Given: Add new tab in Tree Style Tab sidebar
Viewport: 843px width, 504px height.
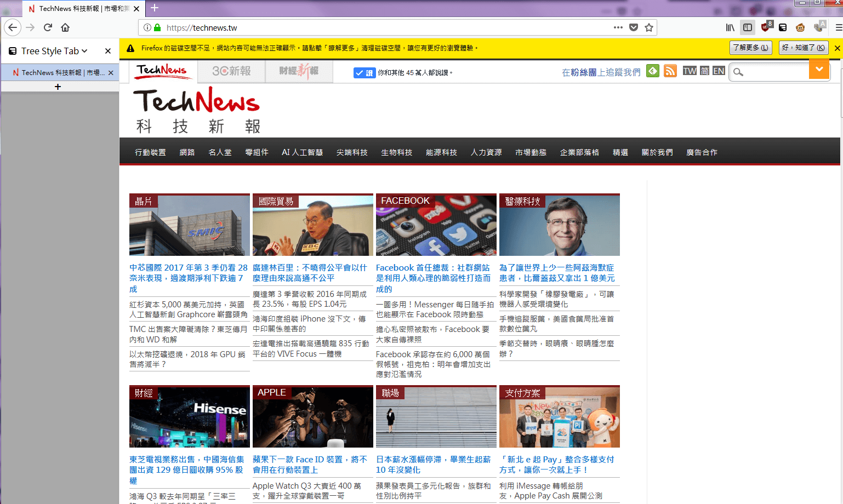Looking at the screenshot, I should click(58, 87).
